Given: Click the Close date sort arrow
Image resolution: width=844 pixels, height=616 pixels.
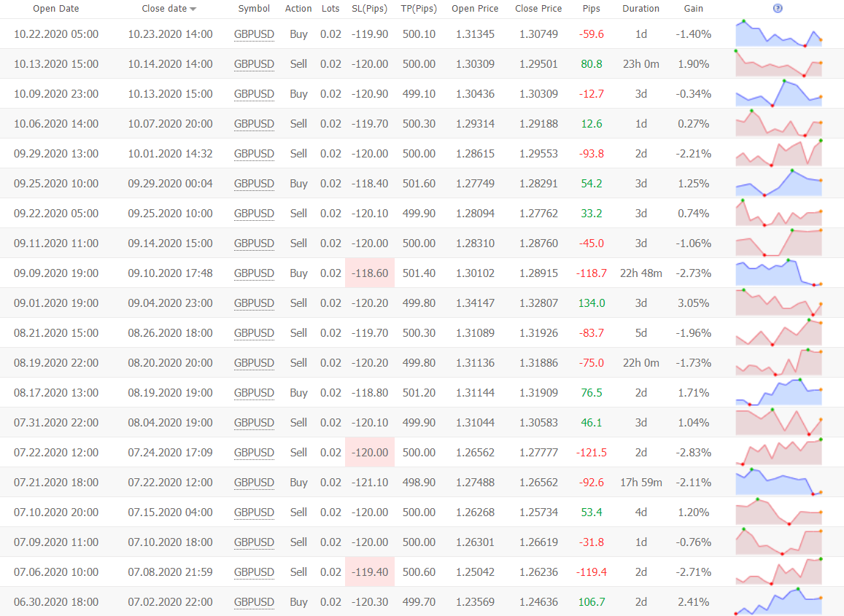Looking at the screenshot, I should 193,9.
